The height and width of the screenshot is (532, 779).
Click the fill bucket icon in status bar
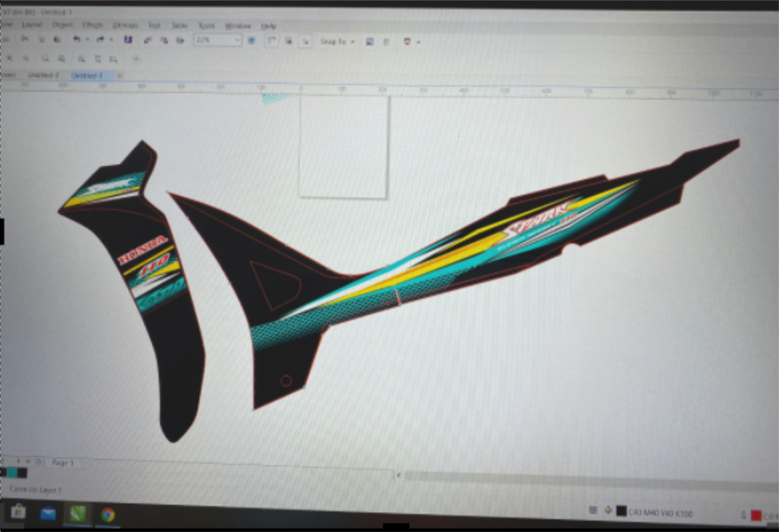point(607,510)
